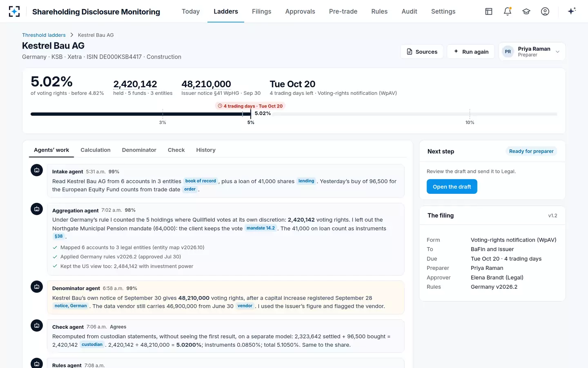Click the Intake agent avatar icon

[37, 170]
